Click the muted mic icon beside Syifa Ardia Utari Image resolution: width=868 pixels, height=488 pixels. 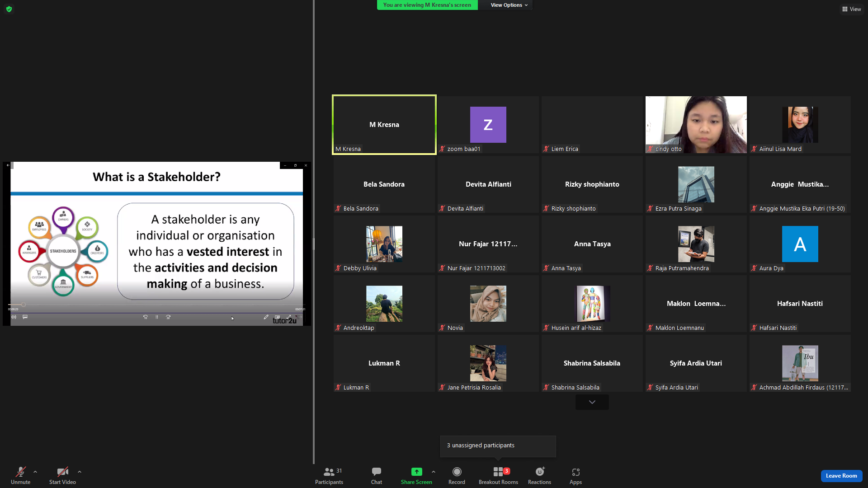650,387
